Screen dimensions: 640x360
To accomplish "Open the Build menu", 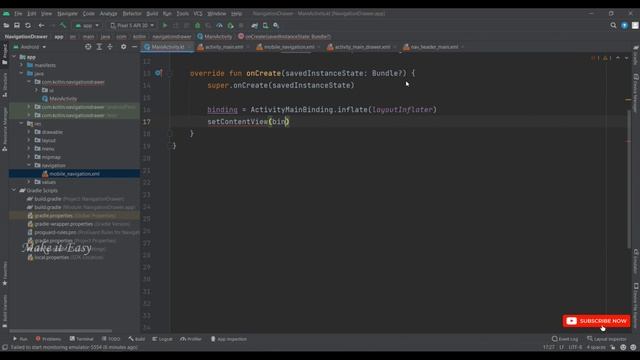I will [152, 13].
